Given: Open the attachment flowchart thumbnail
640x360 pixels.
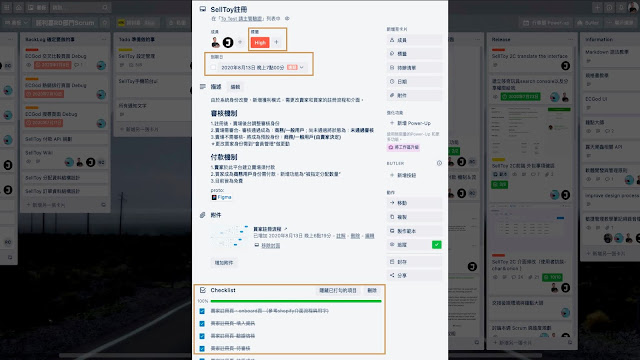Looking at the screenshot, I should [x=230, y=236].
